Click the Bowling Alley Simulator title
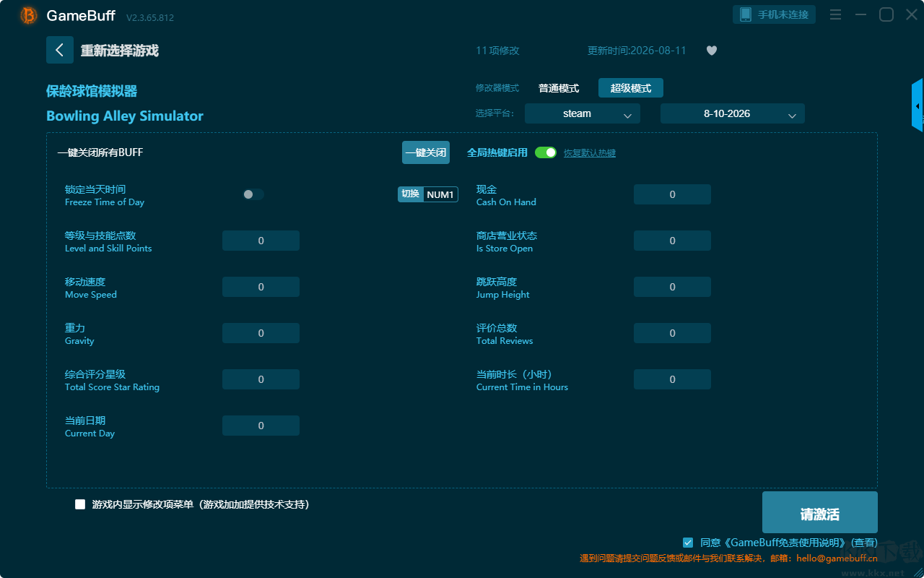The height and width of the screenshot is (578, 924). point(125,116)
